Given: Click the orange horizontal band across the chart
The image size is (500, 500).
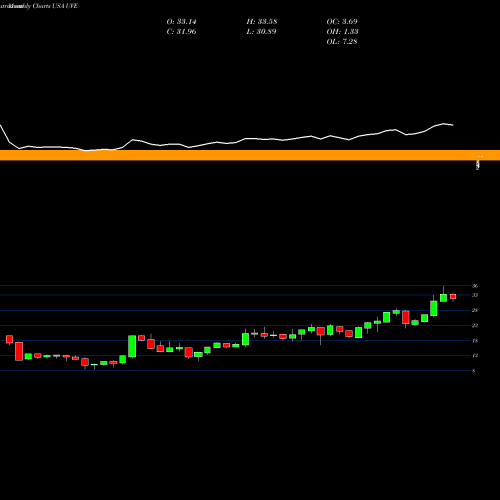Looking at the screenshot, I should [x=250, y=155].
